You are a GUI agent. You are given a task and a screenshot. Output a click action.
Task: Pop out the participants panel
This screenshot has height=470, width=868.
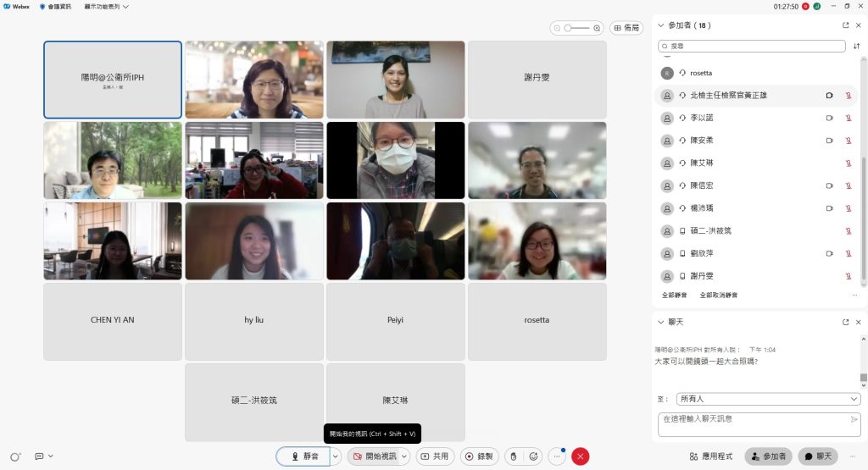845,25
